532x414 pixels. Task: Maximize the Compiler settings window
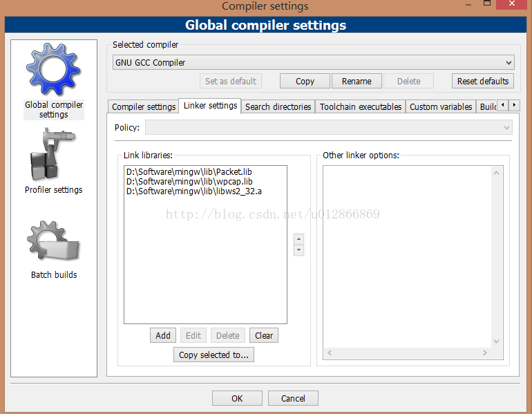pos(487,3)
